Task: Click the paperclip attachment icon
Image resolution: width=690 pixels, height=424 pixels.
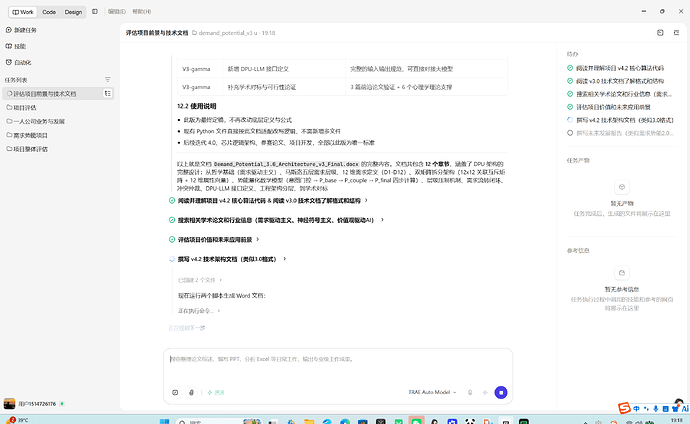Action: [x=191, y=392]
